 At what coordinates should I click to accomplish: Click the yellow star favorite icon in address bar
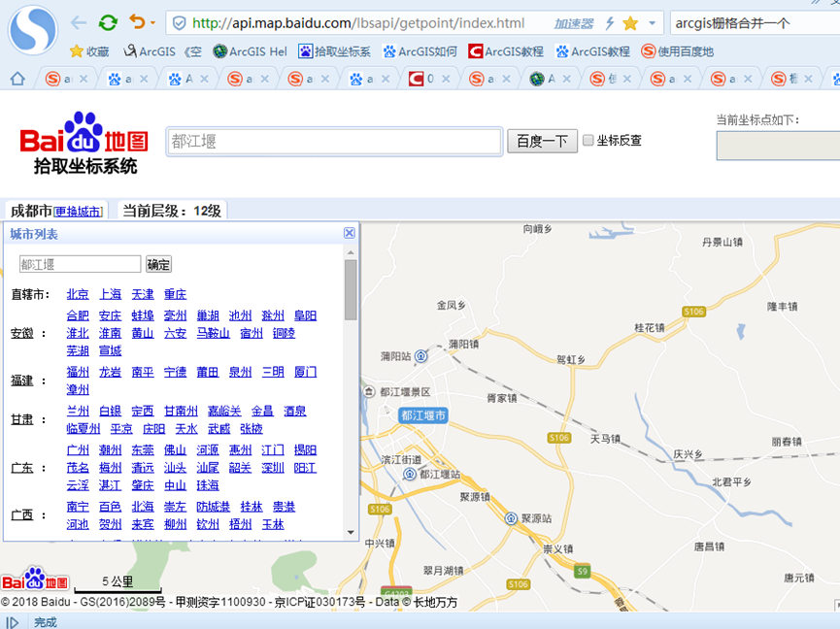[630, 23]
